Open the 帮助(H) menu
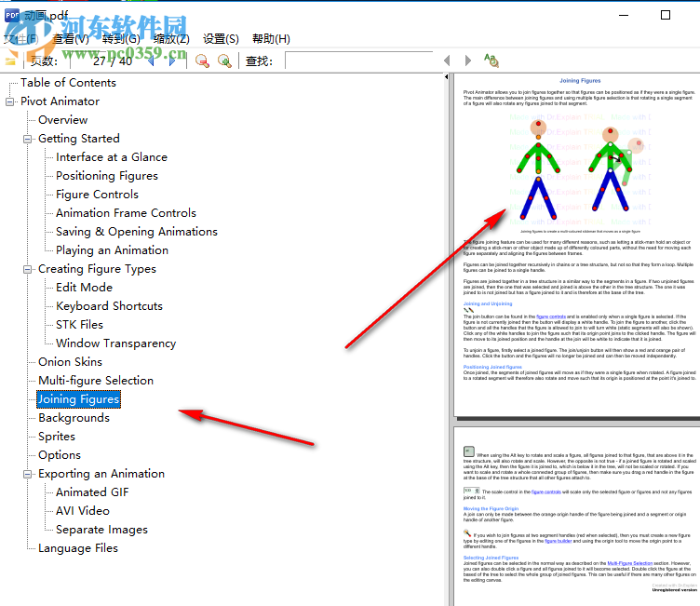700x606 pixels. click(271, 39)
